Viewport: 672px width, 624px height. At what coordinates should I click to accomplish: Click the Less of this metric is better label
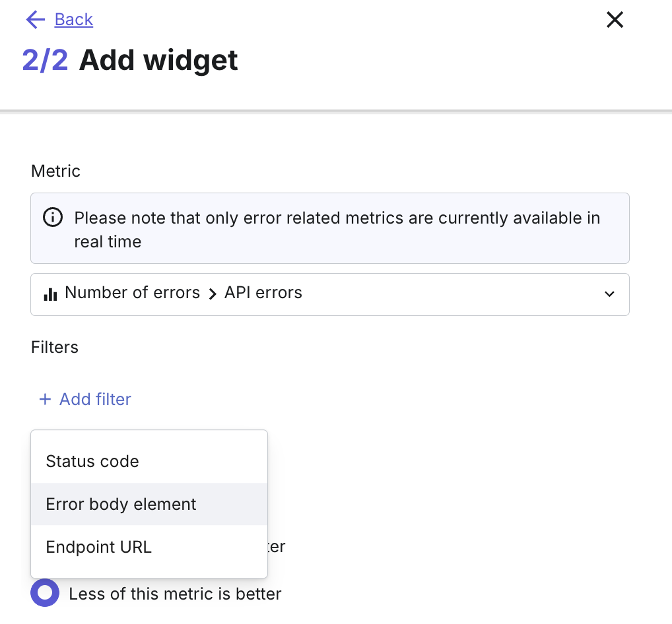(x=175, y=594)
